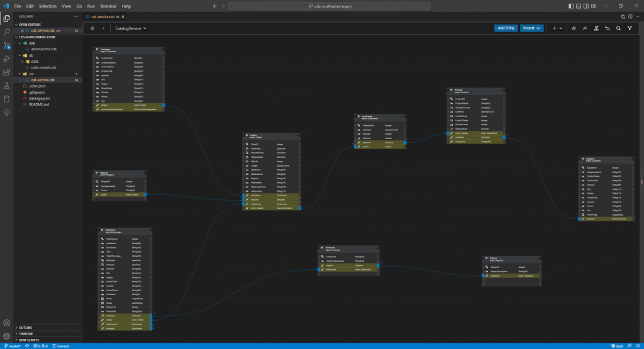Split the editor to the right
Image resolution: width=644 pixels, height=349 pixels.
[x=630, y=17]
